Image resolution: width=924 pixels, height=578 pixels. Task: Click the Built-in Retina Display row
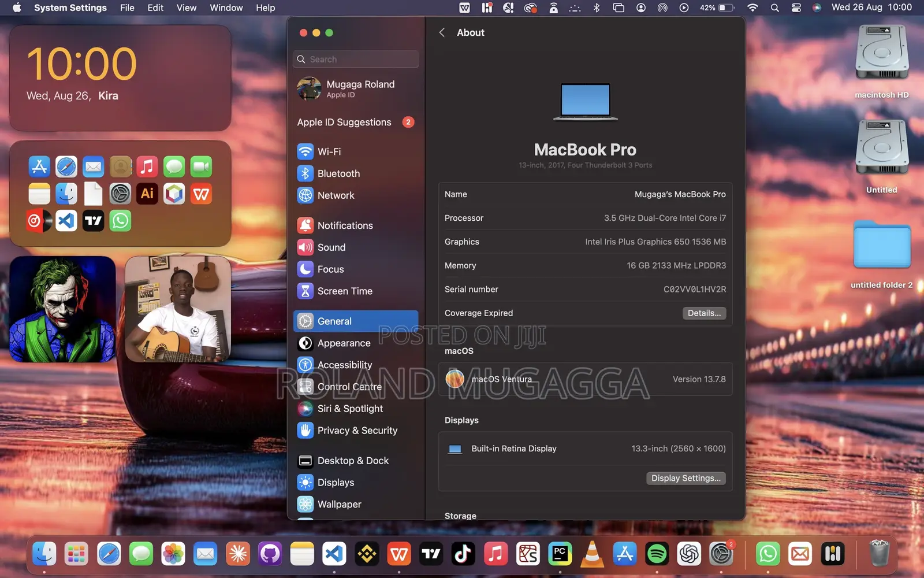tap(585, 449)
